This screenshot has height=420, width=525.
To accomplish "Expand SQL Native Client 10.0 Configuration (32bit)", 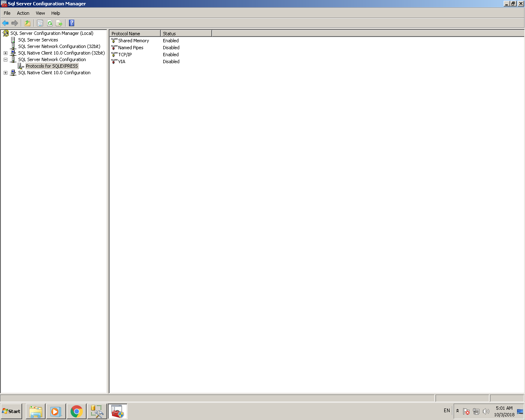I will pos(5,53).
